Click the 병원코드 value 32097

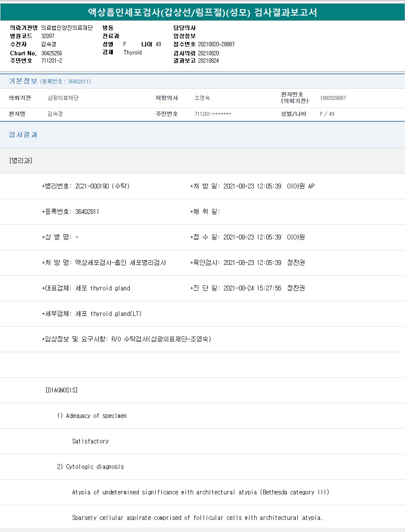pos(48,36)
